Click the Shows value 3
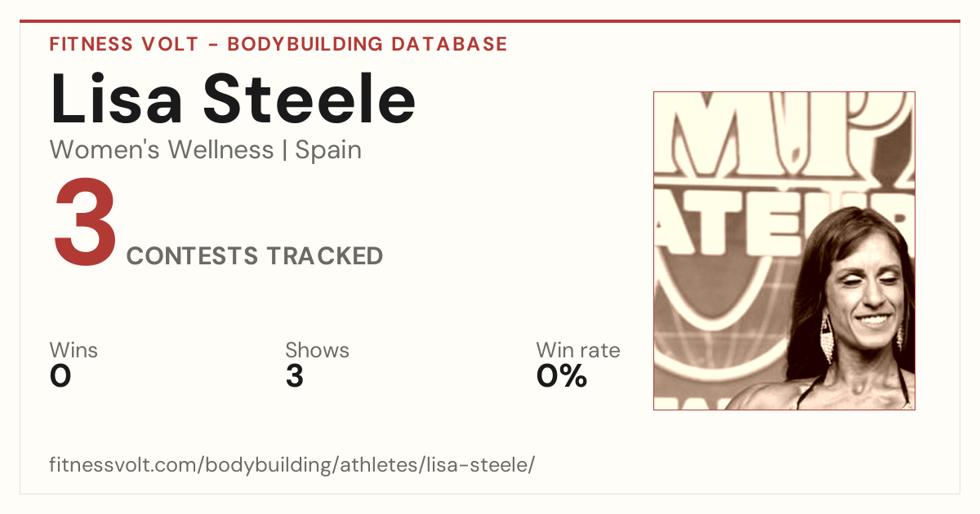Viewport: 980px width, 514px height. [295, 376]
